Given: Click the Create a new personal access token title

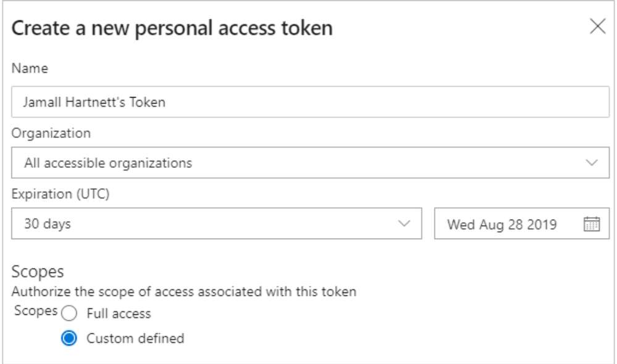Looking at the screenshot, I should tap(172, 28).
